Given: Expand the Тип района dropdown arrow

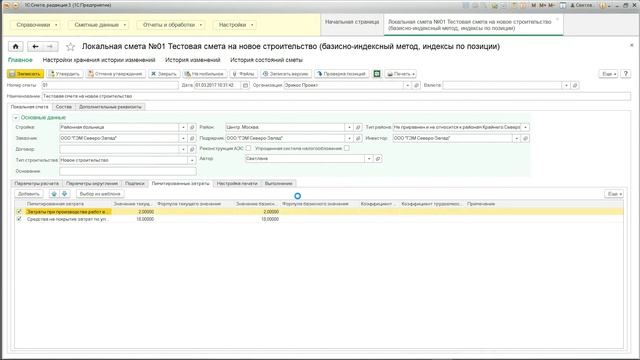Looking at the screenshot, I should (x=525, y=127).
